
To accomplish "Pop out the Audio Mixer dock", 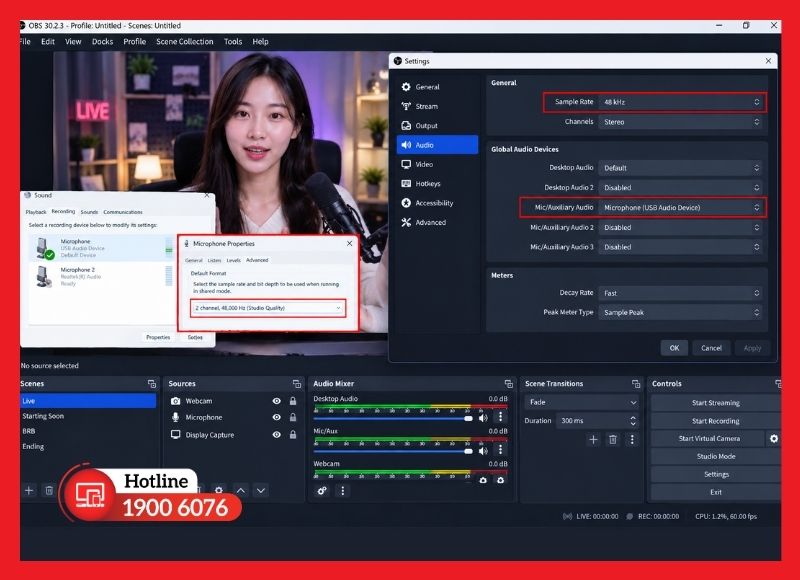I will tap(509, 384).
